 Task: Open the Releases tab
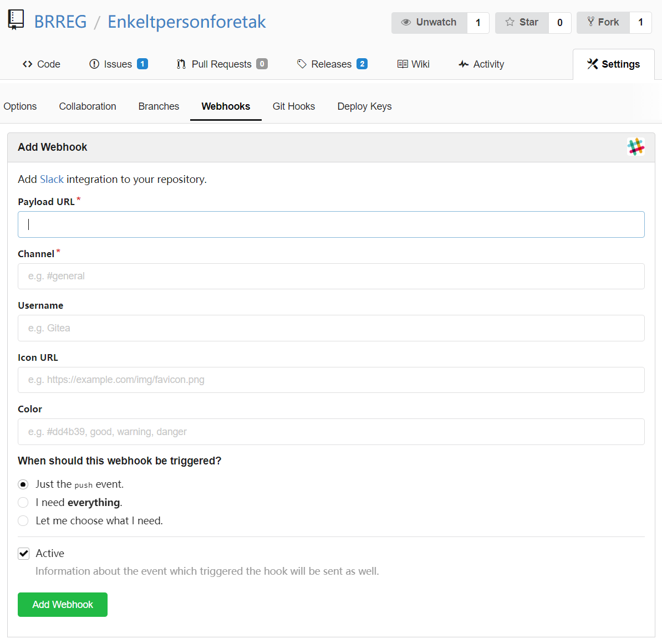[x=332, y=64]
